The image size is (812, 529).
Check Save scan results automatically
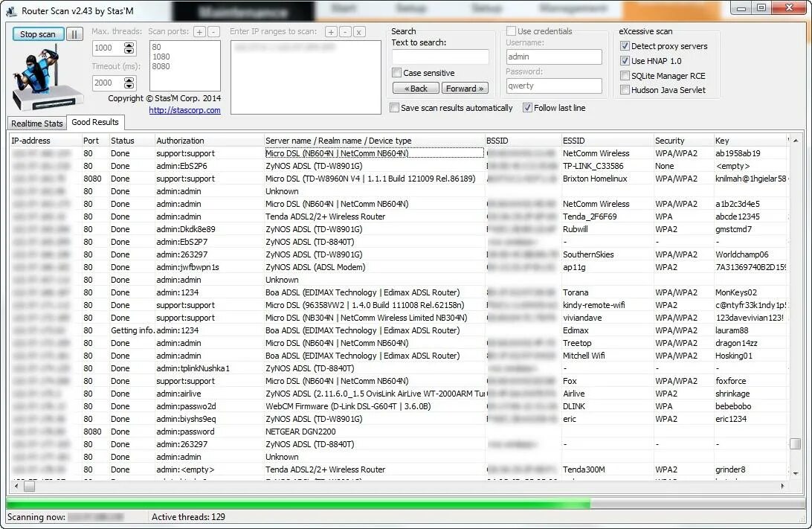(395, 108)
